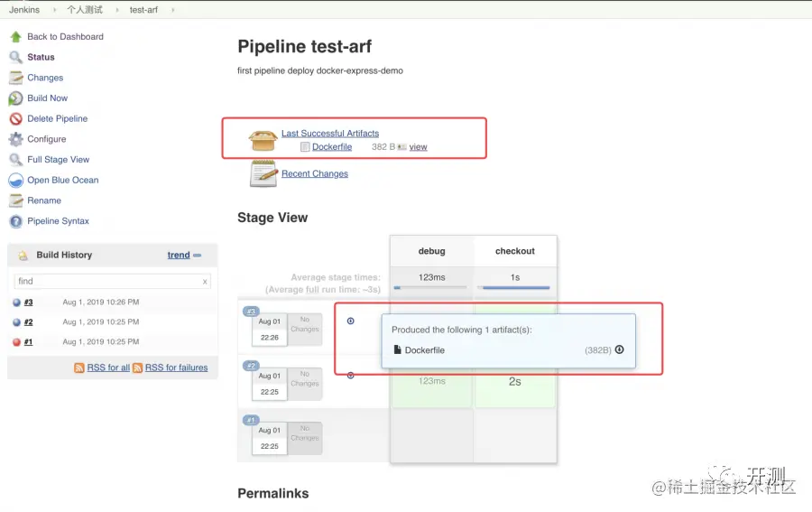
Task: Click the debug stage column header
Action: tap(432, 251)
